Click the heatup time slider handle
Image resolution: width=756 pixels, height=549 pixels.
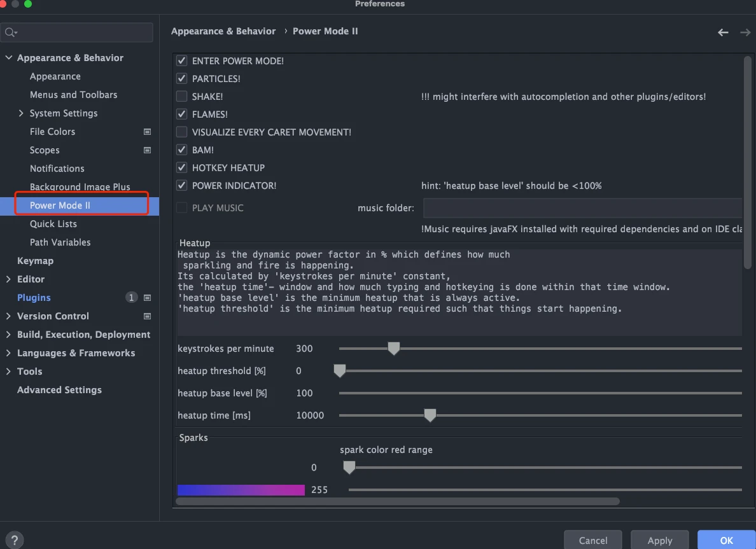[430, 415]
